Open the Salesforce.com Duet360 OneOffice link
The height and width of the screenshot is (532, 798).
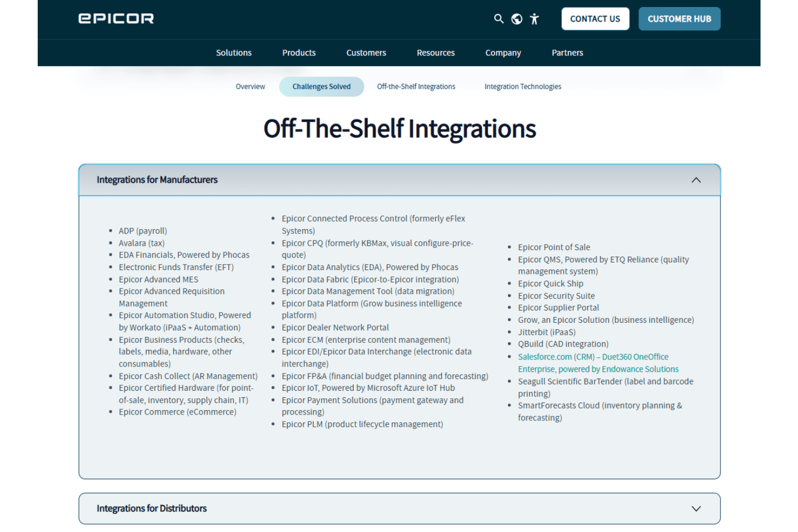pos(598,363)
